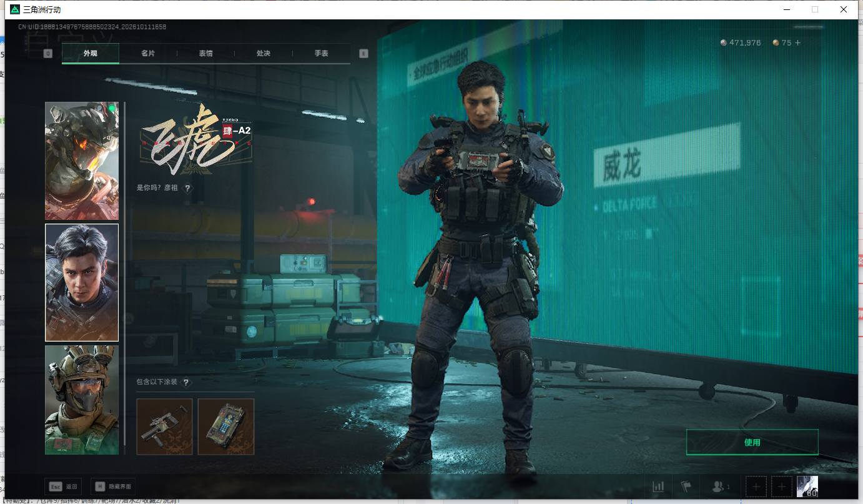863x504 pixels.
Task: Open the 表情 tab
Action: tap(206, 54)
